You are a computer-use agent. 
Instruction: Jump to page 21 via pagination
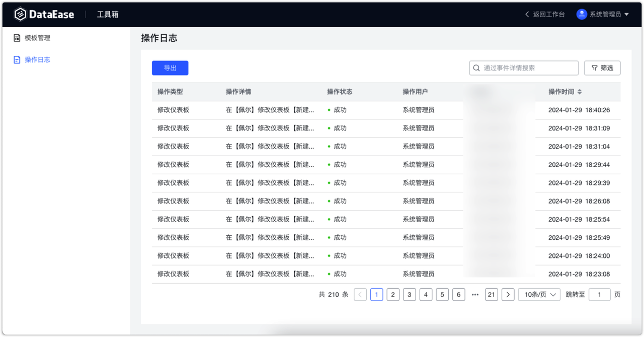pos(491,294)
